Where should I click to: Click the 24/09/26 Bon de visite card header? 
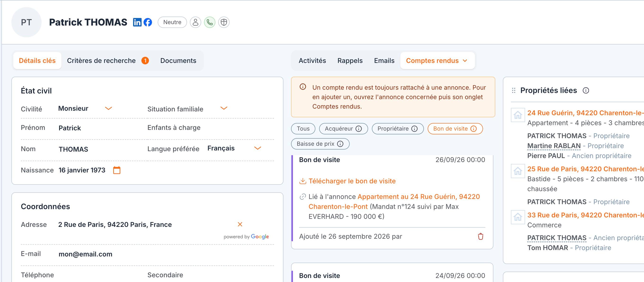point(392,276)
